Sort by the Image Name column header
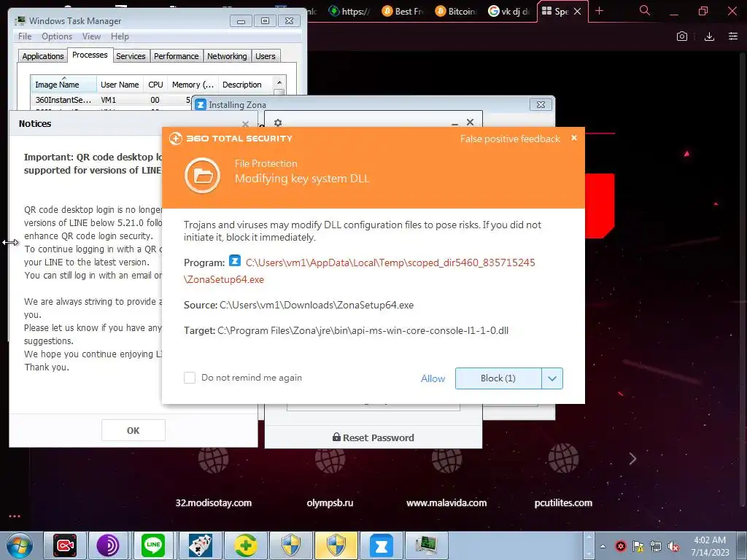The width and height of the screenshot is (747, 560). pos(63,85)
